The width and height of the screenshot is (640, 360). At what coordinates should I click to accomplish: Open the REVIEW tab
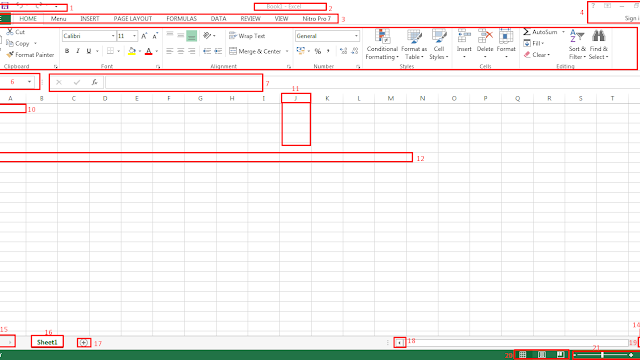(250, 19)
